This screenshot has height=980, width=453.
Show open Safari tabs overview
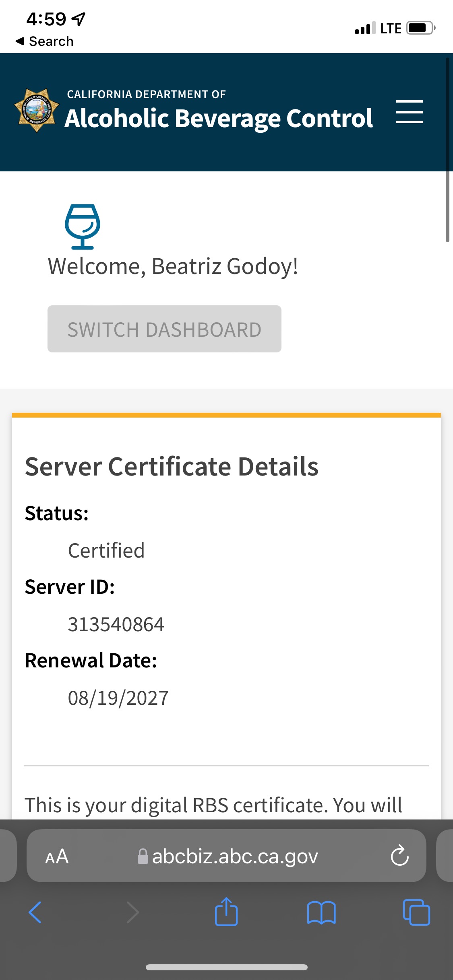[416, 912]
